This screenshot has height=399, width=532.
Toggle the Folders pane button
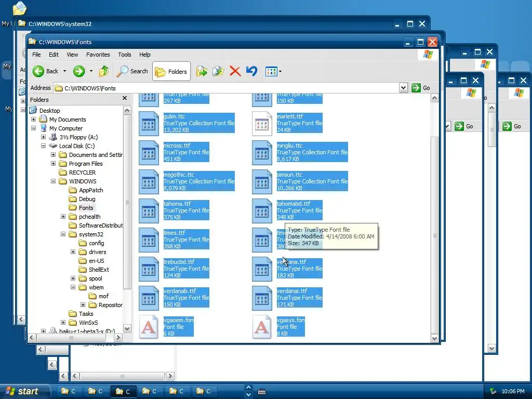[x=171, y=71]
